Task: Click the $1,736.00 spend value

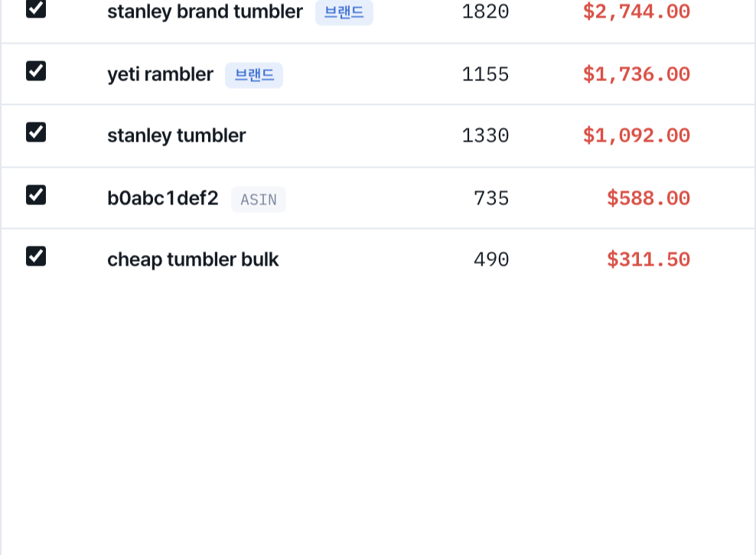Action: coord(637,74)
